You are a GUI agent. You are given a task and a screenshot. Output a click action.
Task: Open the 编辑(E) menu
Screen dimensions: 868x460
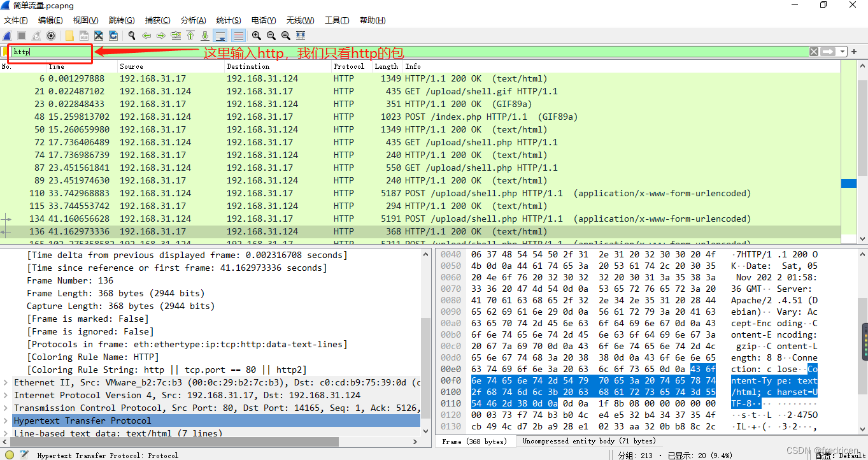[50, 20]
